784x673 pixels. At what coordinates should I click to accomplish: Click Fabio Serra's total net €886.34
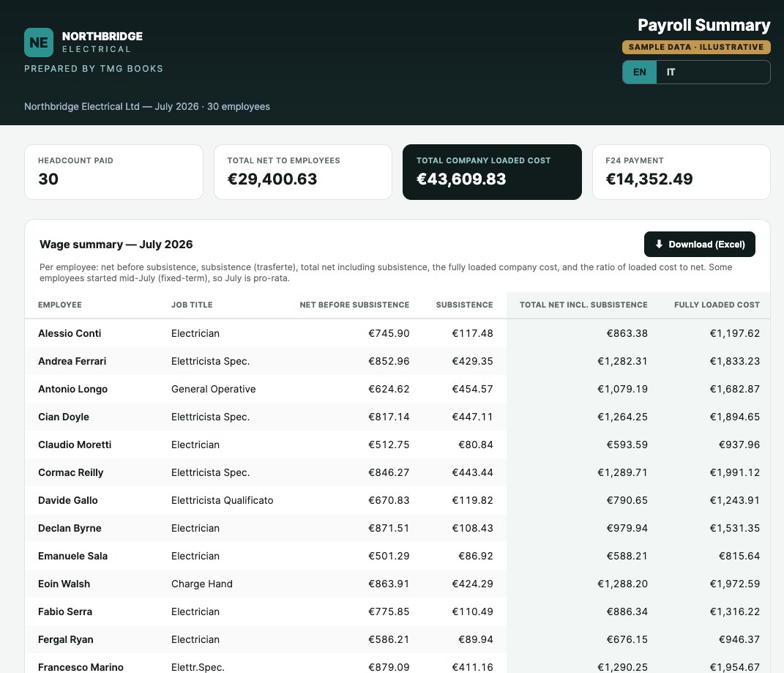627,611
